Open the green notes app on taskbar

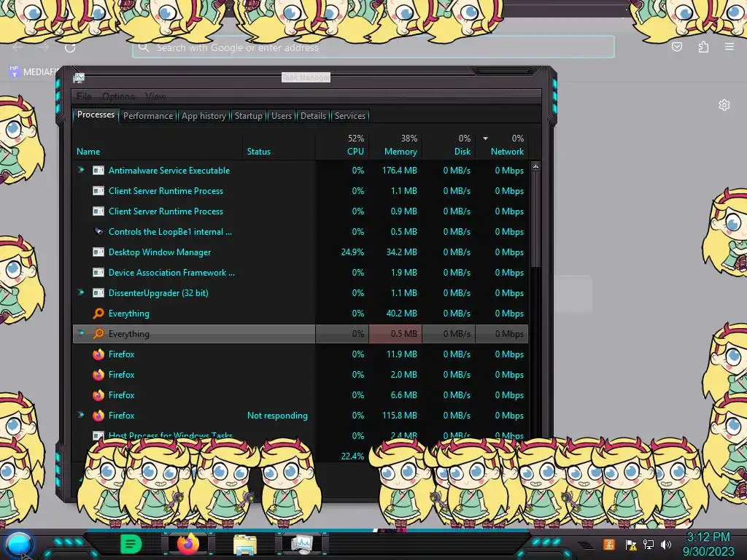[x=131, y=544]
